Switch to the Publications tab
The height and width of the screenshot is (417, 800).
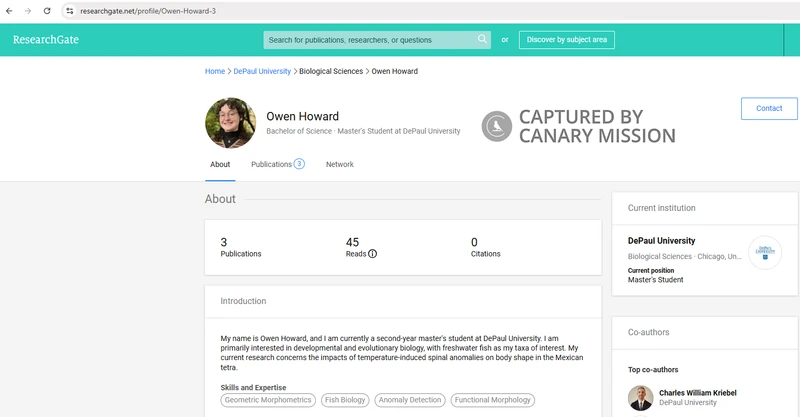click(x=277, y=164)
